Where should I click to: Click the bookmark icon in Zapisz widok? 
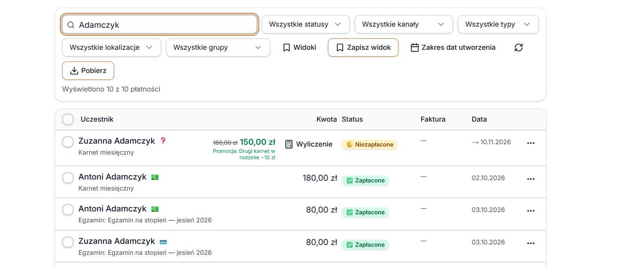[340, 47]
